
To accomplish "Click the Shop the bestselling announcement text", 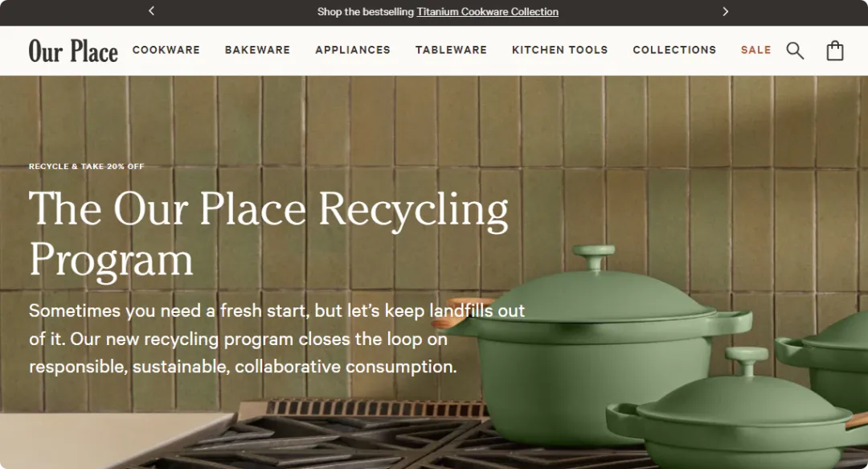I will pos(366,11).
